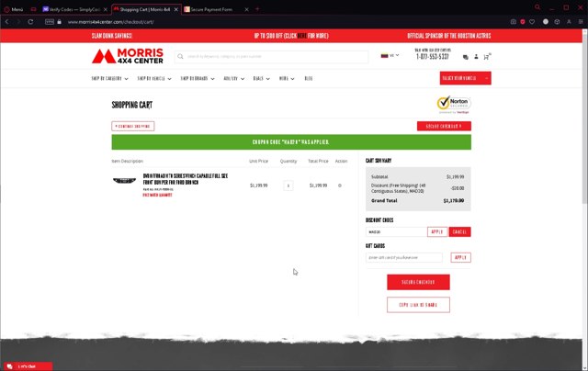The height and width of the screenshot is (371, 588).
Task: Click the bottom Secure Checkout button
Action: pyautogui.click(x=418, y=282)
